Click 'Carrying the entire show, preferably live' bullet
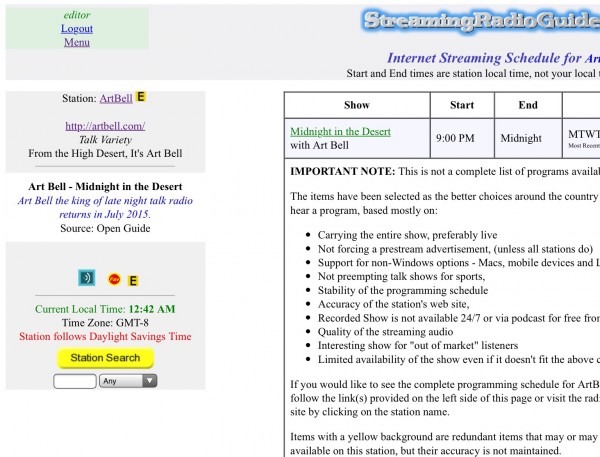The image size is (600, 457). pos(408,235)
